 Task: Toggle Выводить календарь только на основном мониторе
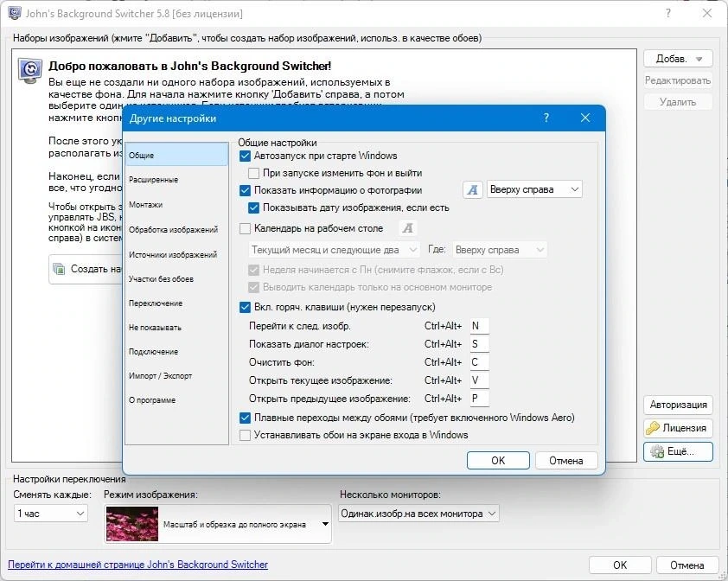click(x=253, y=287)
